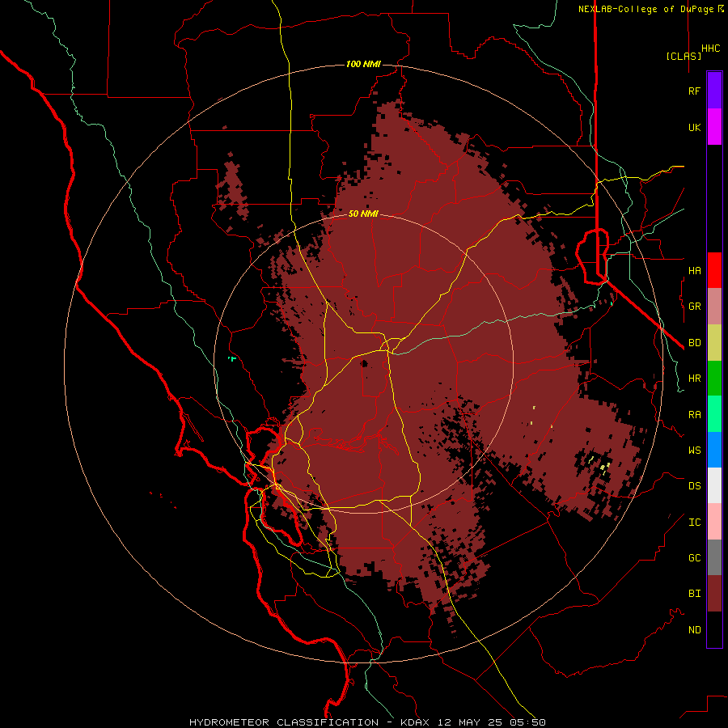Click the 50 NMI range ring label
This screenshot has height=728, width=728.
[363, 214]
